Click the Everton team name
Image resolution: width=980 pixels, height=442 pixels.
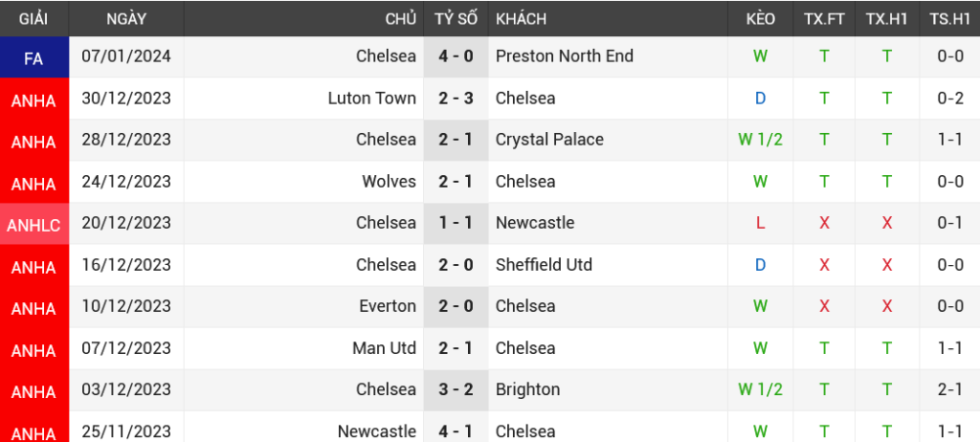click(x=388, y=307)
